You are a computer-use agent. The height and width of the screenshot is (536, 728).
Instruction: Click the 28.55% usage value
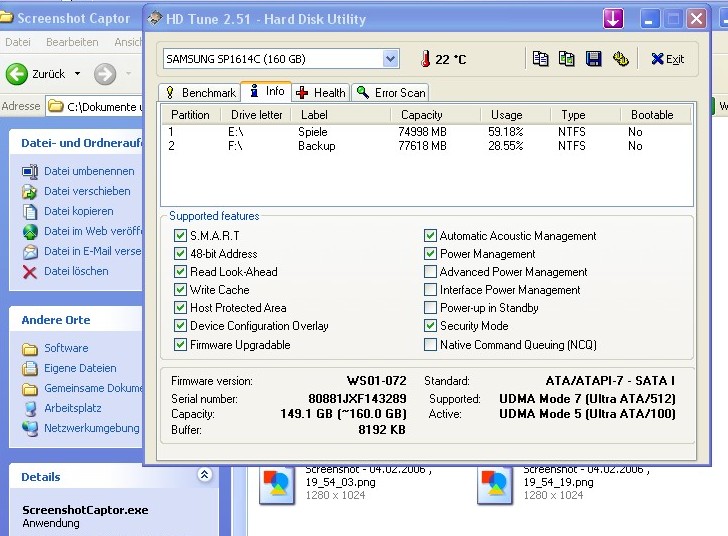click(506, 146)
